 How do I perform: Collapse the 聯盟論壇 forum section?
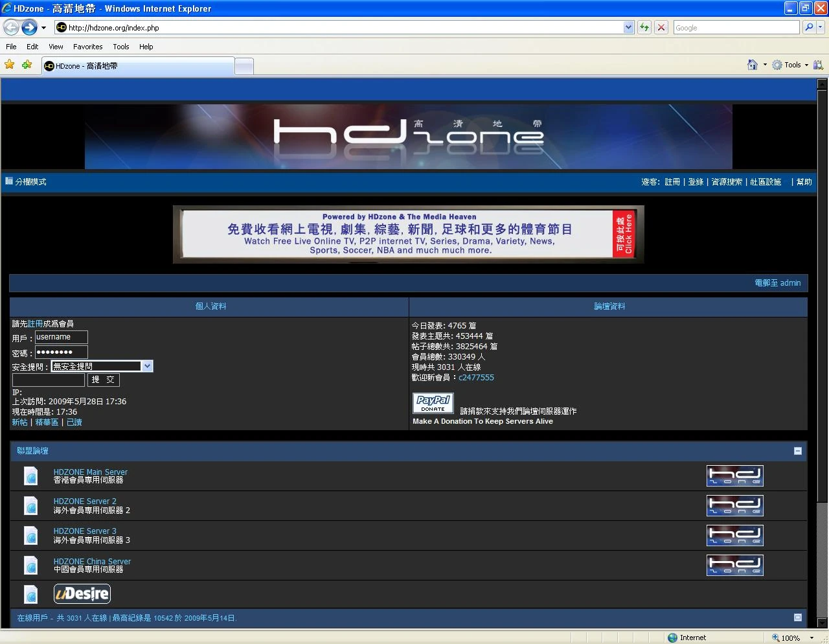pyautogui.click(x=798, y=451)
